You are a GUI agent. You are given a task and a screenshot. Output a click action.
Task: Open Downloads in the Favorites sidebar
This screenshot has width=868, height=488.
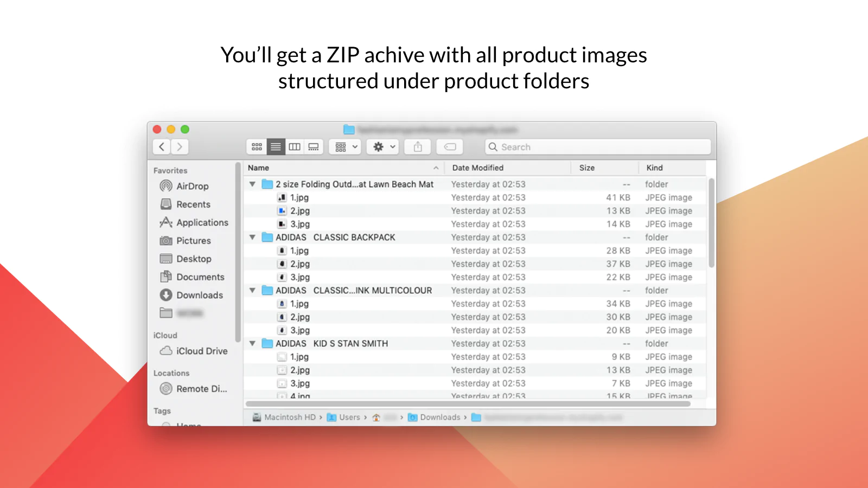(x=199, y=295)
